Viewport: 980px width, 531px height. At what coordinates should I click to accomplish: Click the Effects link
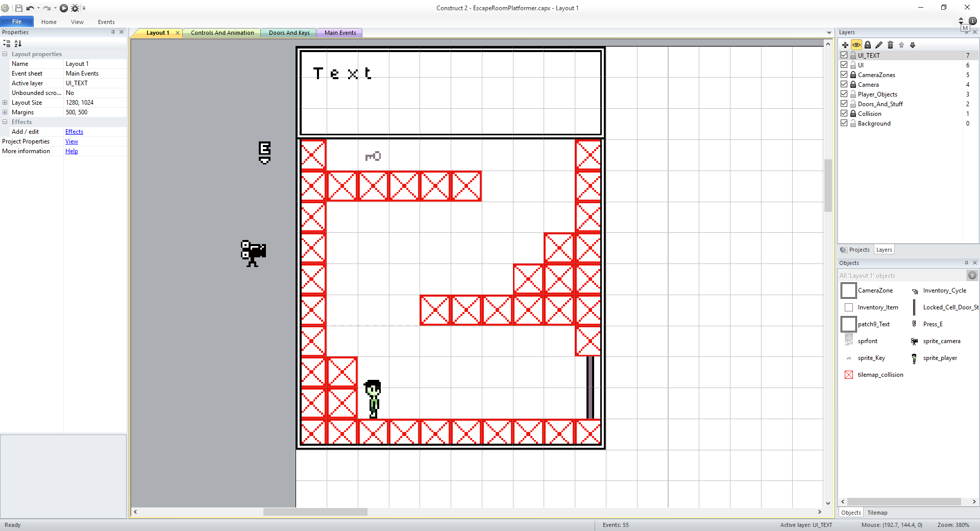[74, 132]
